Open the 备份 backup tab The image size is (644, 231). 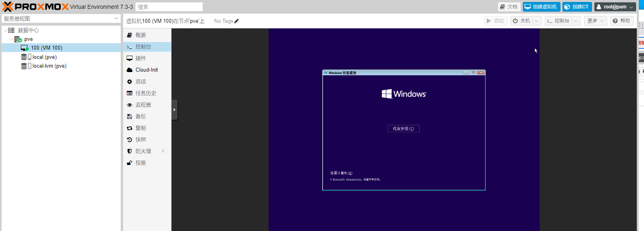click(147, 116)
